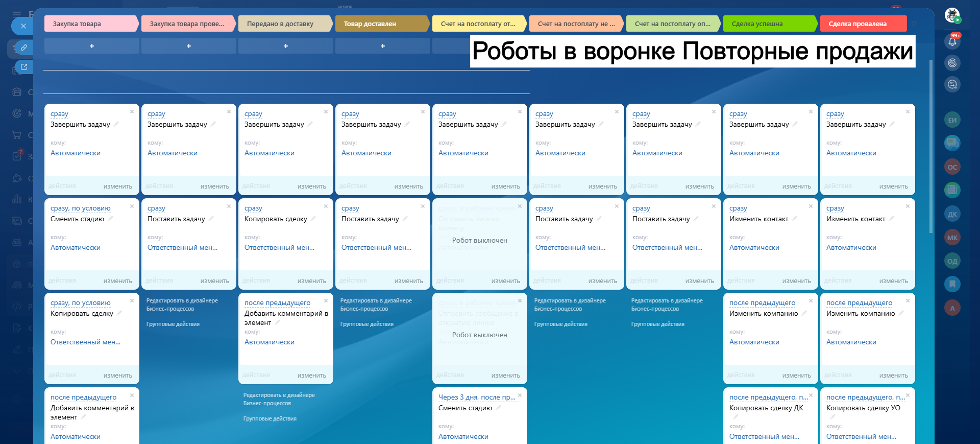
Task: Change responsible for Копировать сделку УО robot
Action: (861, 436)
